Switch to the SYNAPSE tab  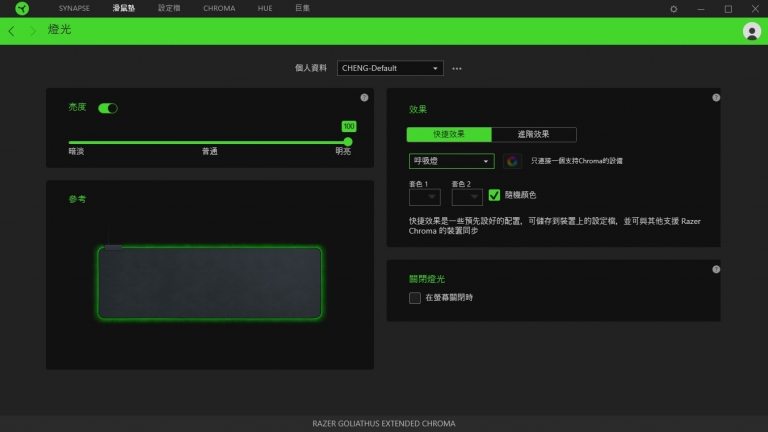pos(74,8)
